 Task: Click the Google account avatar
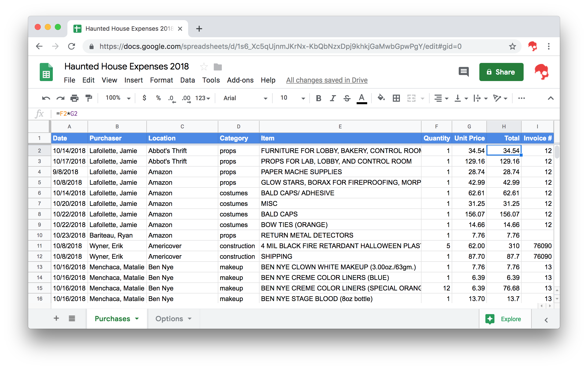tap(541, 72)
